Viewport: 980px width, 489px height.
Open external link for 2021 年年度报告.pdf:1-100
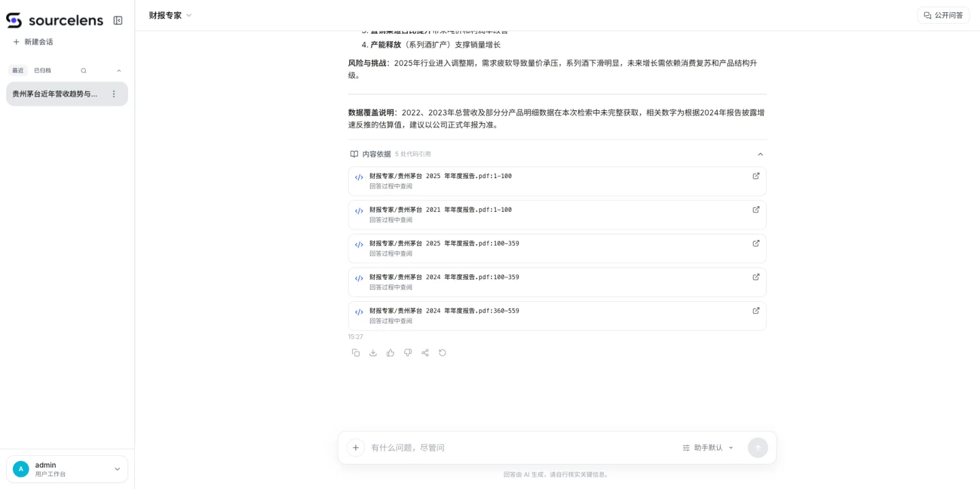coord(756,209)
